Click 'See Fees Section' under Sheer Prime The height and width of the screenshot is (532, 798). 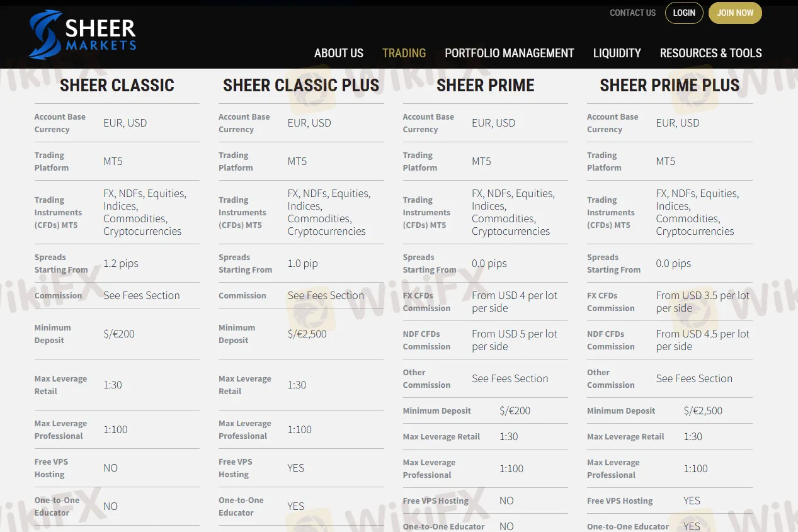510,378
